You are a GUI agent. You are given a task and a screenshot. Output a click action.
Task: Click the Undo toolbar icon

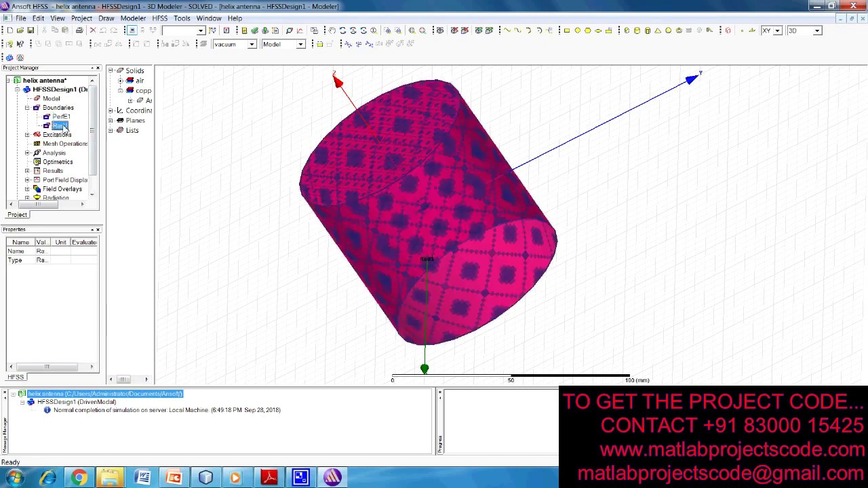tap(103, 30)
